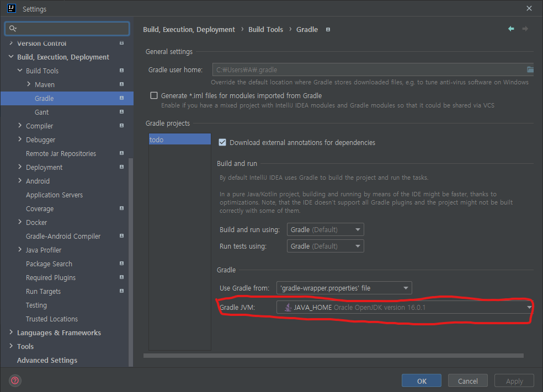The height and width of the screenshot is (392, 543).
Task: Click the IntelliJ IDEA logo in the title bar
Action: 12,8
